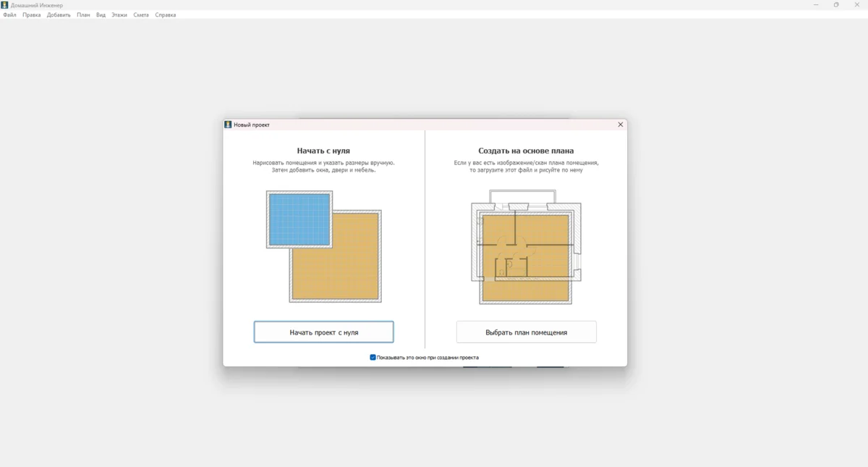Click the Начать проект с нуля button
The height and width of the screenshot is (467, 868).
pos(324,332)
